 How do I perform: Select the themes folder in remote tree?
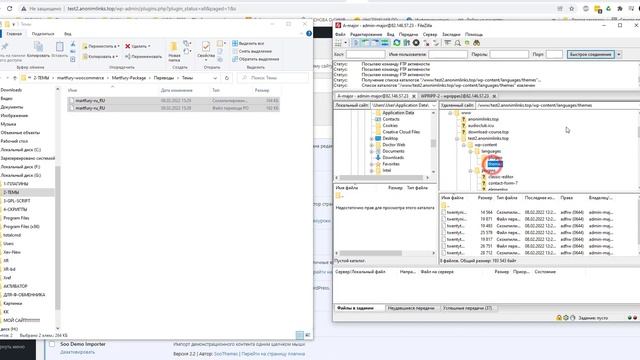coord(495,164)
